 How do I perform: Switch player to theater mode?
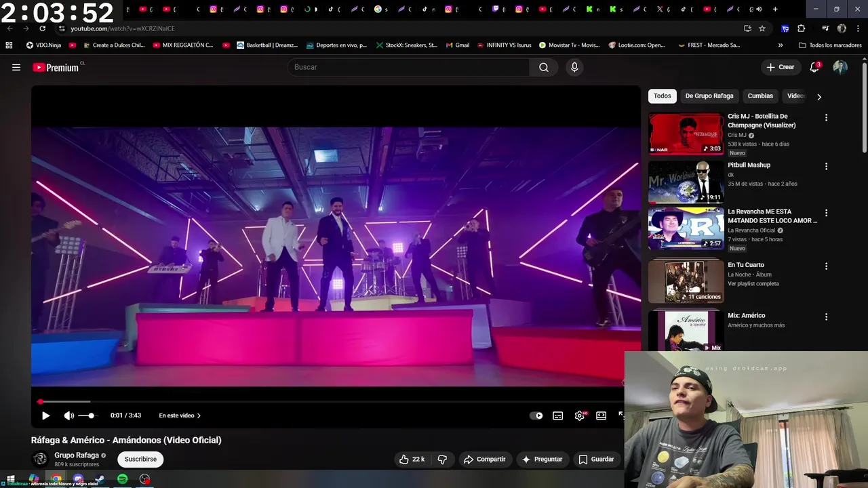coord(601,415)
